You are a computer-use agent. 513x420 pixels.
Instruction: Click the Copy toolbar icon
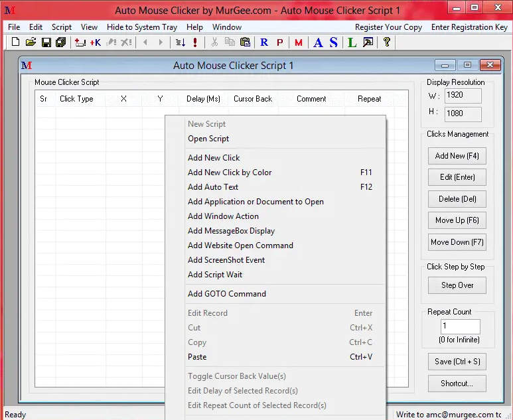[x=230, y=42]
